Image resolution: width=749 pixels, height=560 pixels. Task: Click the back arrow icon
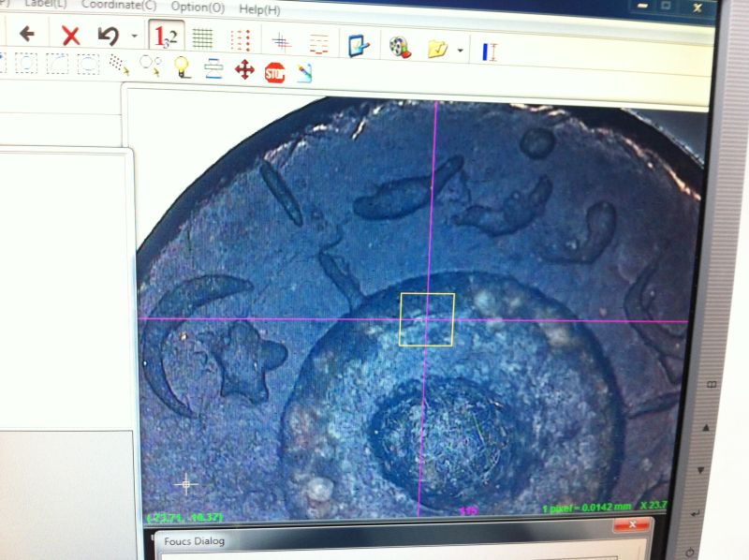click(26, 35)
